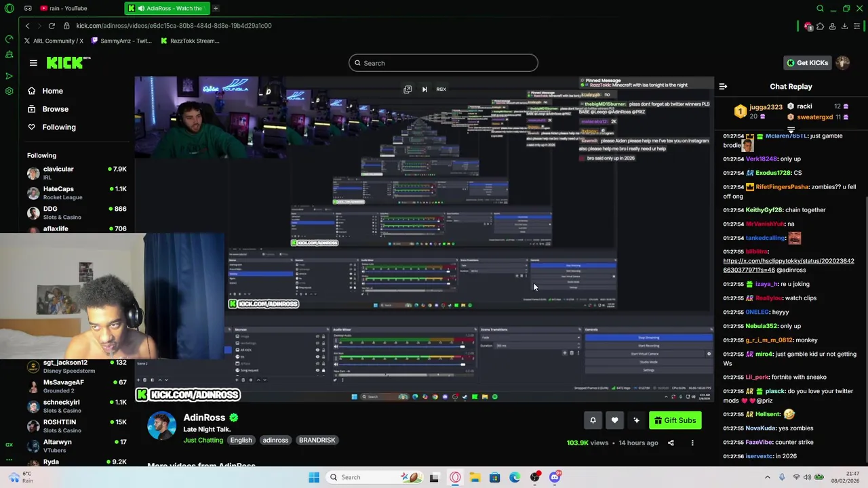Click the English tag
The width and height of the screenshot is (868, 488).
coord(241,441)
